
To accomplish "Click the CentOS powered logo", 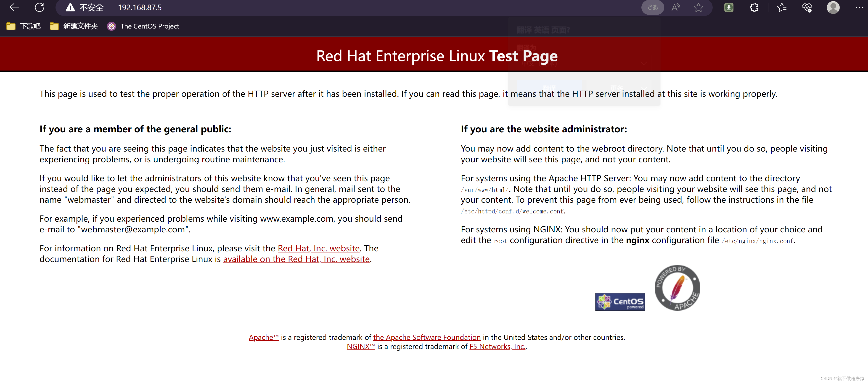I will coord(620,302).
